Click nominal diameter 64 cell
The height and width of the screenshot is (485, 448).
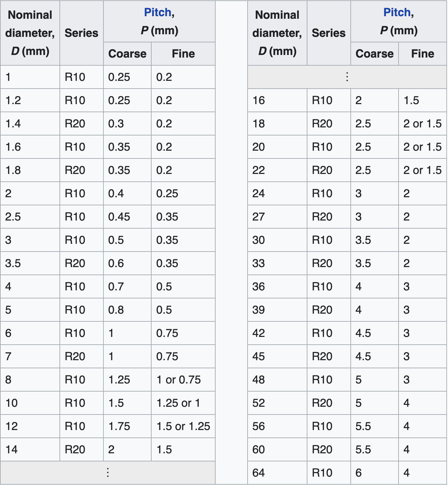[x=259, y=473]
